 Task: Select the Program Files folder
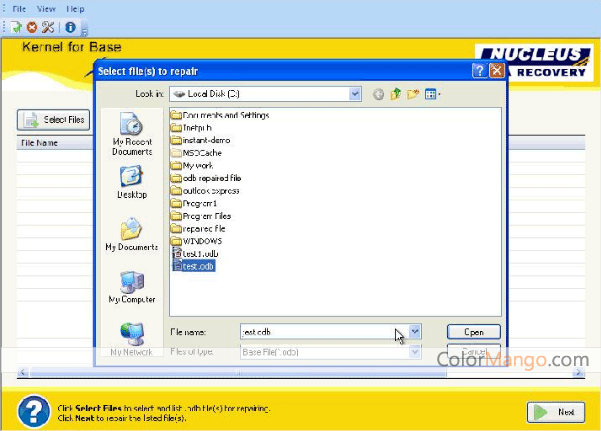[201, 216]
